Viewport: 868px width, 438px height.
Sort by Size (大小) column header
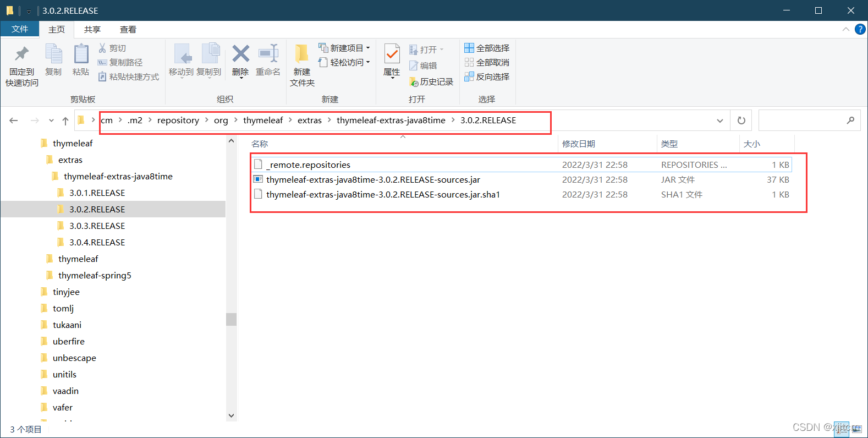767,144
